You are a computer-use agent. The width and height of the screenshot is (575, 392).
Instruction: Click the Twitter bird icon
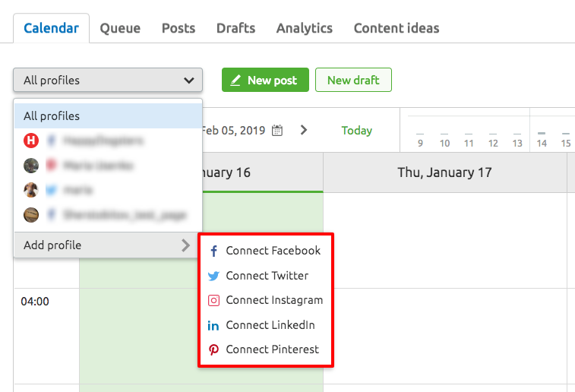coord(213,276)
